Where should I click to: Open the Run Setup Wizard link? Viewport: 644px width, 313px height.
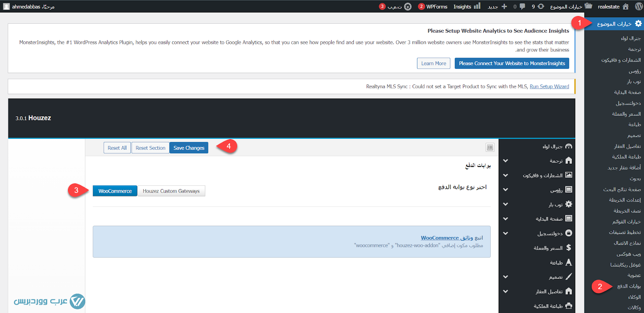coord(549,86)
